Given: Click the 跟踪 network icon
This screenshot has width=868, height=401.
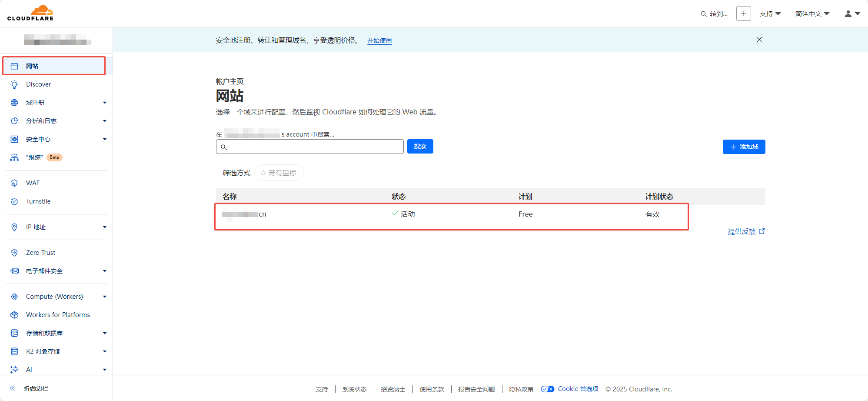Looking at the screenshot, I should (x=14, y=157).
